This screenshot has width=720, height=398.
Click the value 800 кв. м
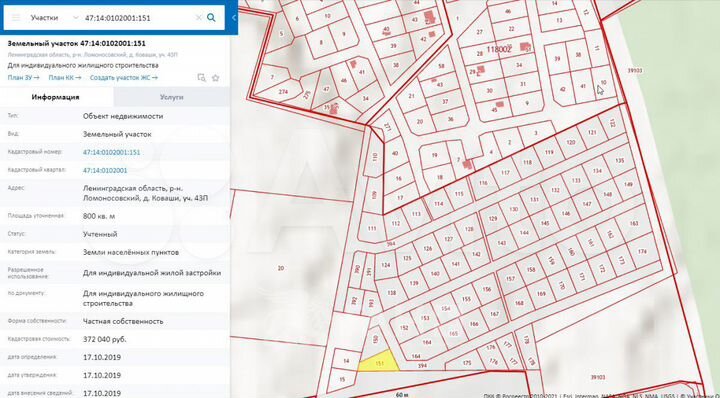tap(99, 216)
